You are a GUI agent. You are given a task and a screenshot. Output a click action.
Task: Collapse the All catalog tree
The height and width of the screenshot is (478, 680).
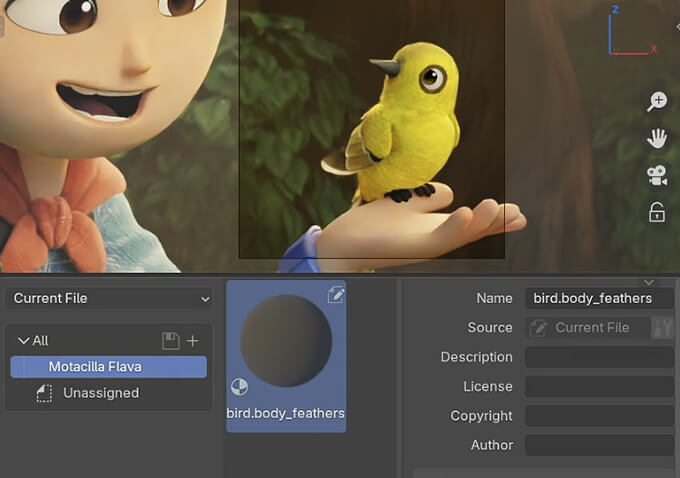pos(23,341)
